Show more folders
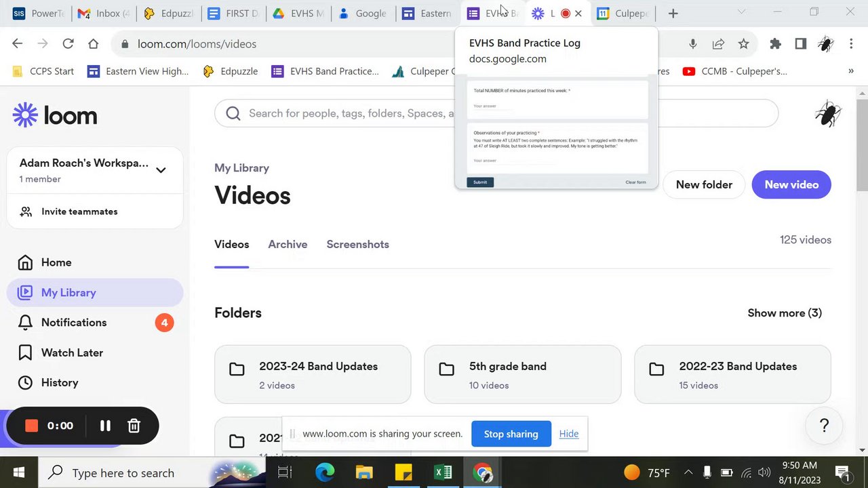 (785, 312)
